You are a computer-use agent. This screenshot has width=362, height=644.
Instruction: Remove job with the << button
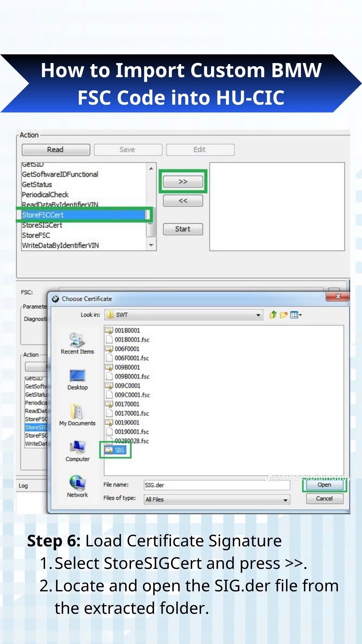point(183,201)
